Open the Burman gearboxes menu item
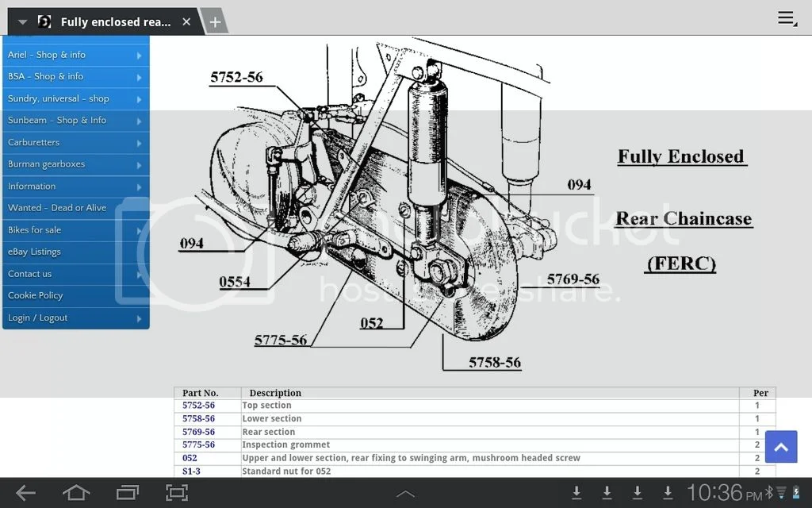 75,164
